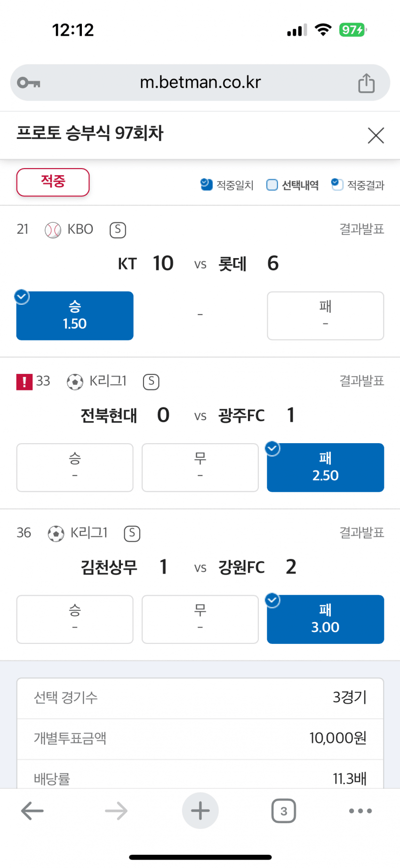
Task: Tap the red alert icon beside game 33
Action: [x=24, y=381]
